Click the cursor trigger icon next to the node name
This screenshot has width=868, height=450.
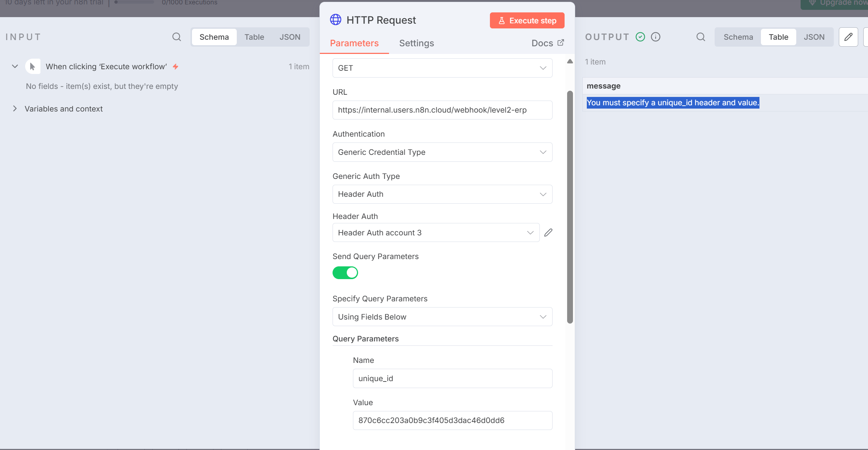click(32, 66)
